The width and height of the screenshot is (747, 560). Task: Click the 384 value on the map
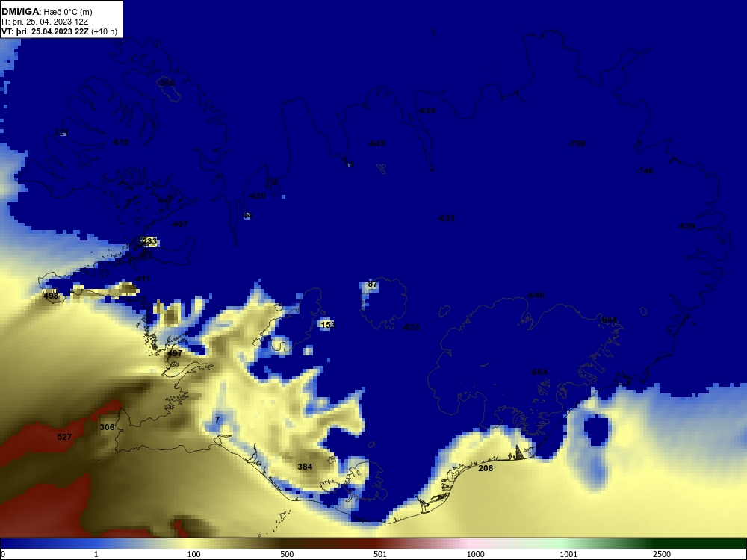pyautogui.click(x=305, y=467)
